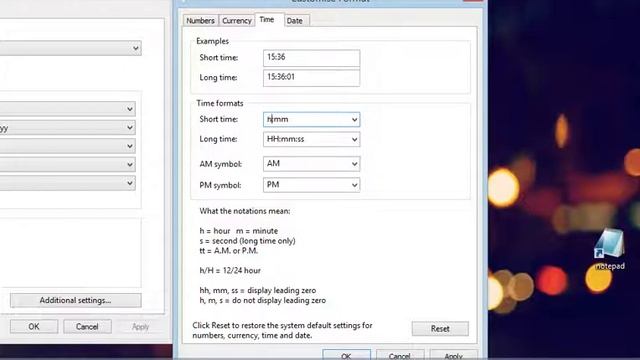Switch to the Currency tab
Image resolution: width=640 pixels, height=360 pixels.
coord(237,20)
